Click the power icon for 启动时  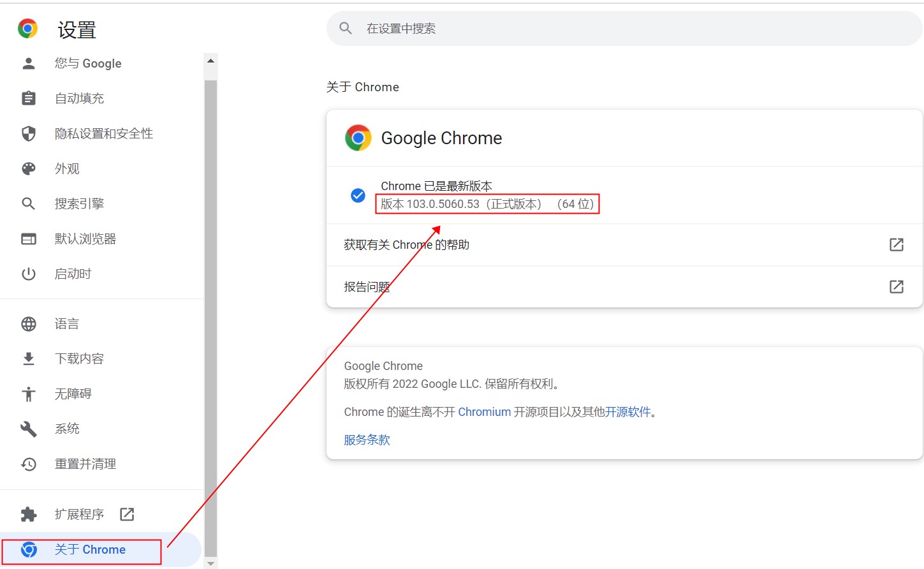29,274
